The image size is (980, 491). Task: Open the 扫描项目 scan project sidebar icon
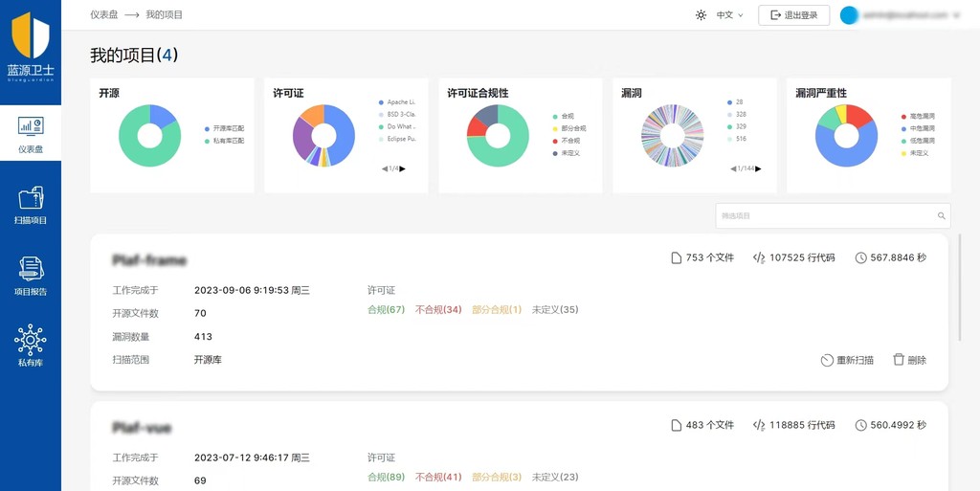31,198
